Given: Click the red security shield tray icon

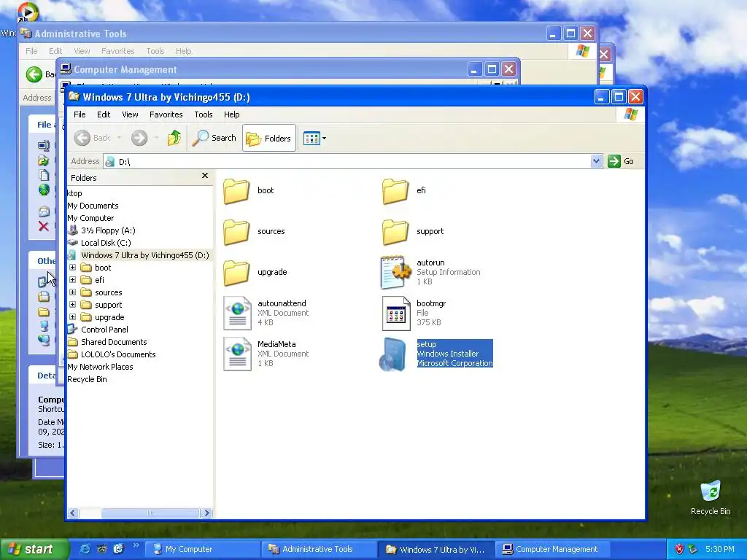Looking at the screenshot, I should [679, 549].
